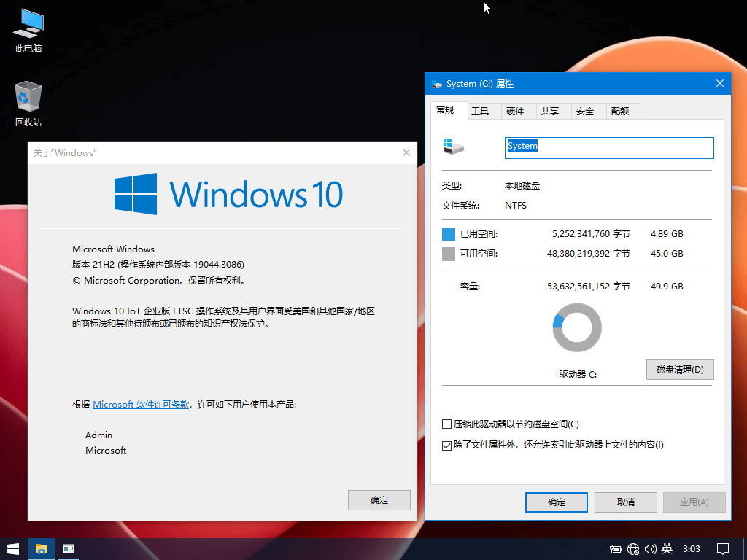Image resolution: width=747 pixels, height=560 pixels.
Task: Open File Explorer from the taskbar
Action: click(x=42, y=549)
